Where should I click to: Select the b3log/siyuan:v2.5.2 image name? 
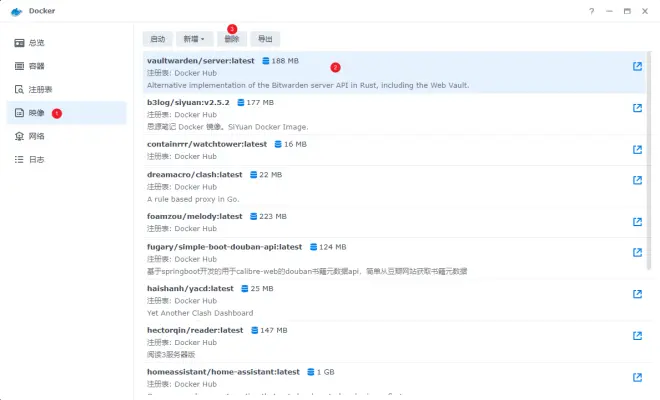[188, 102]
